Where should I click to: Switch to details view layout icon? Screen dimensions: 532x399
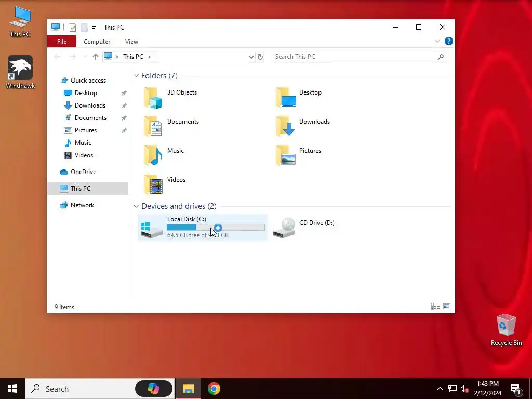tap(435, 307)
